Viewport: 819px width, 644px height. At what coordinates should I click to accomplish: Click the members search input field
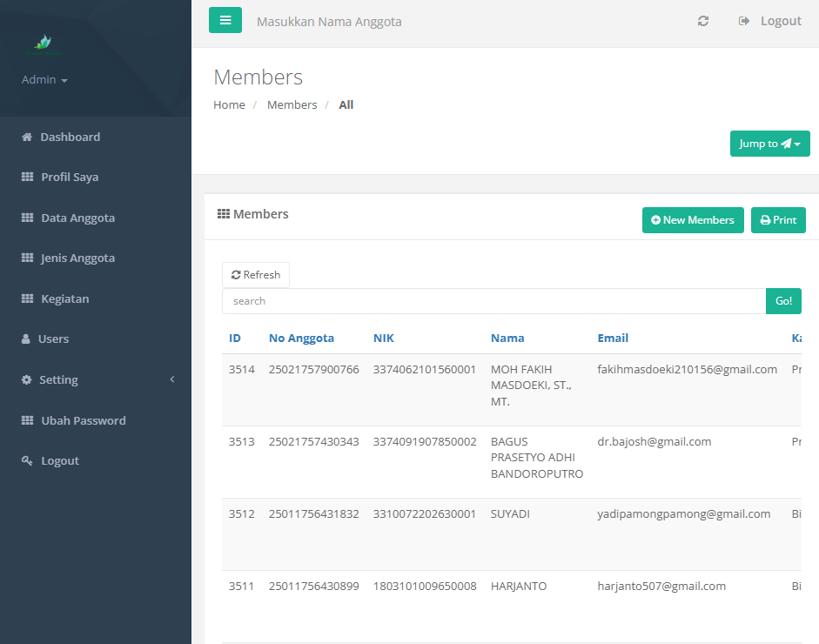(x=493, y=301)
